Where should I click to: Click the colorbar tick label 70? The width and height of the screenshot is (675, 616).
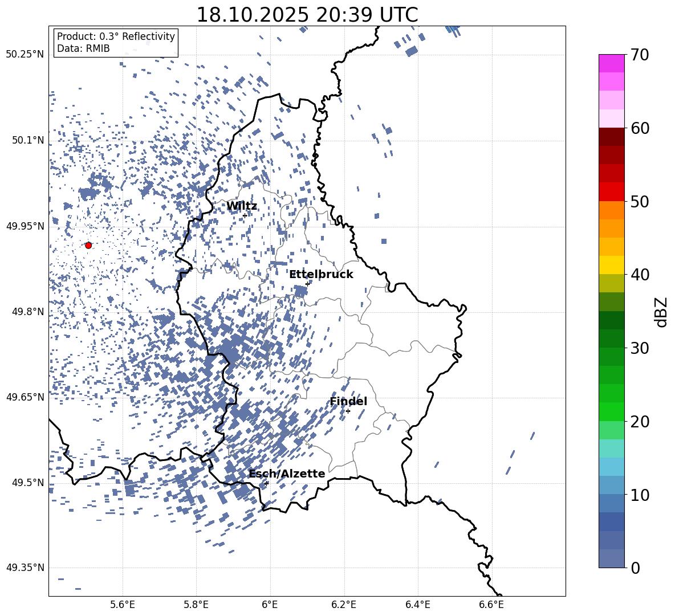640,55
